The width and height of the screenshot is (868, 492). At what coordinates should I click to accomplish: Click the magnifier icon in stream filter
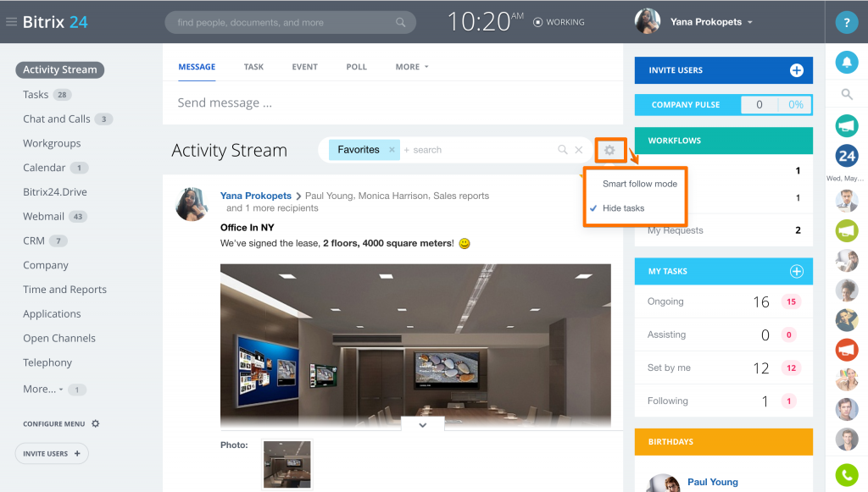(563, 150)
